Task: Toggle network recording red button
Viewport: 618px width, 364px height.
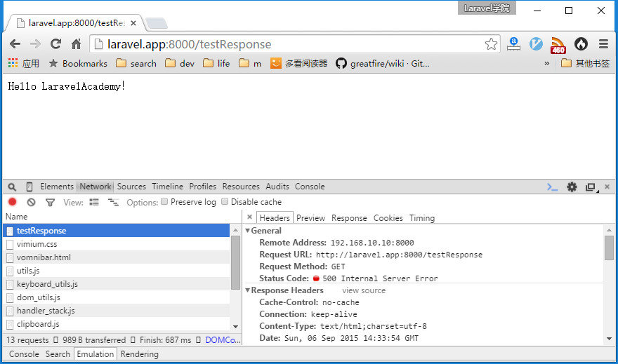Action: [x=12, y=202]
